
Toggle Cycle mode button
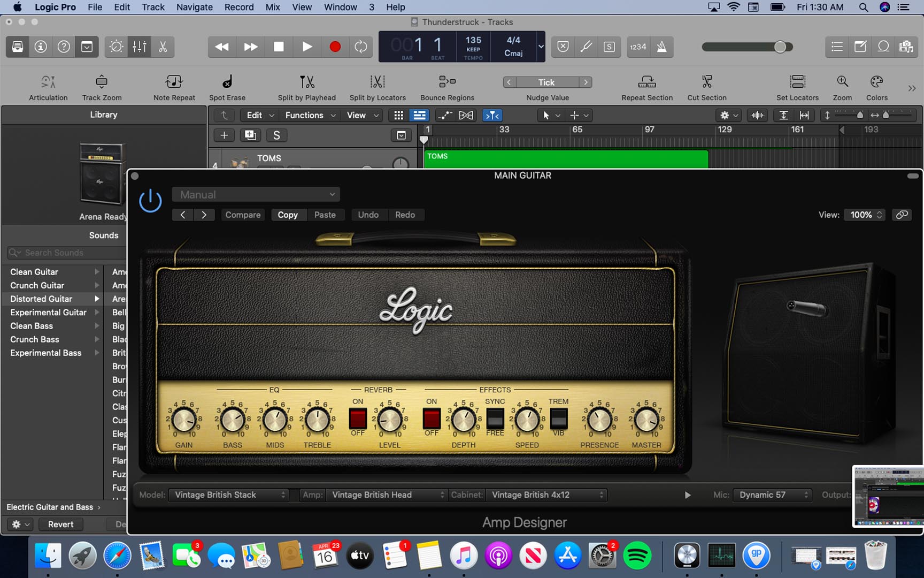point(361,47)
